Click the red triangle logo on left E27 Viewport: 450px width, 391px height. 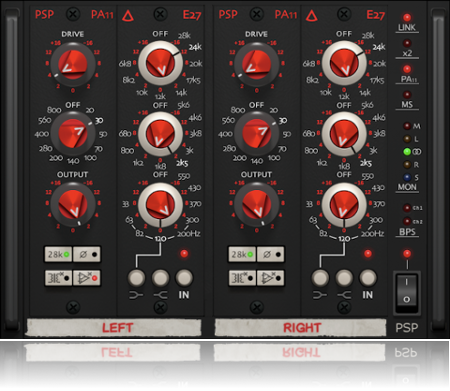(x=128, y=15)
